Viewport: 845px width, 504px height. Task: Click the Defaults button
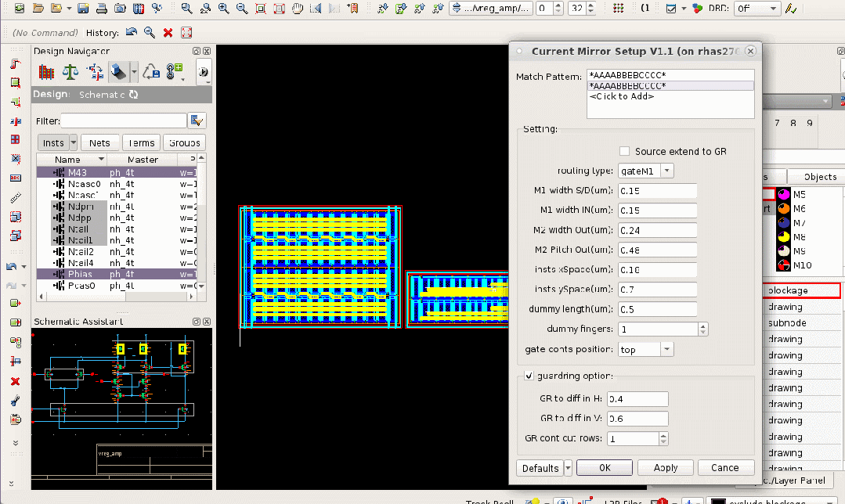tap(540, 468)
